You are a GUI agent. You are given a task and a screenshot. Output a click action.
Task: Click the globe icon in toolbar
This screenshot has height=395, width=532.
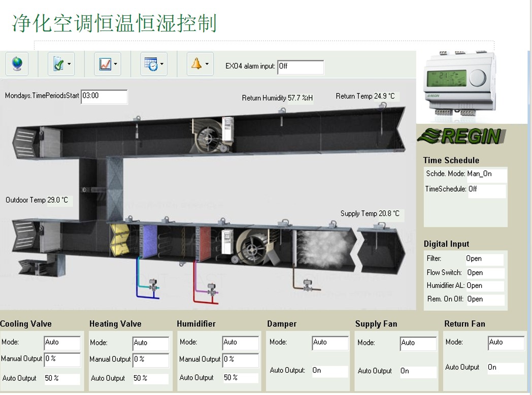click(x=17, y=64)
